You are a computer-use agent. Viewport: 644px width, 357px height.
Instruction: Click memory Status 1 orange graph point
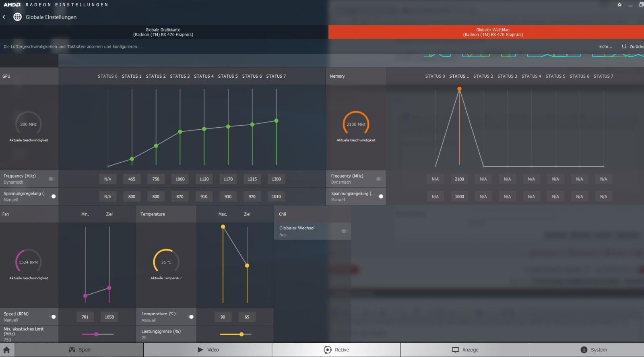pyautogui.click(x=459, y=89)
